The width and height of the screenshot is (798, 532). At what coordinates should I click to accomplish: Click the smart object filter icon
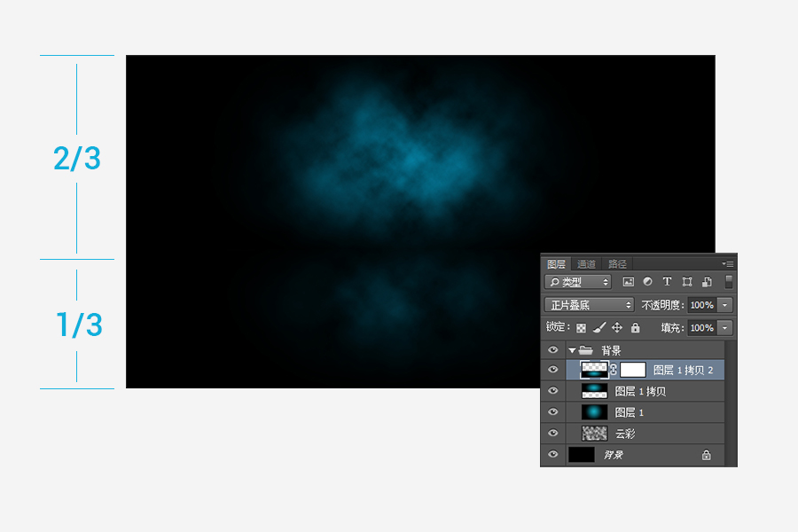[707, 282]
